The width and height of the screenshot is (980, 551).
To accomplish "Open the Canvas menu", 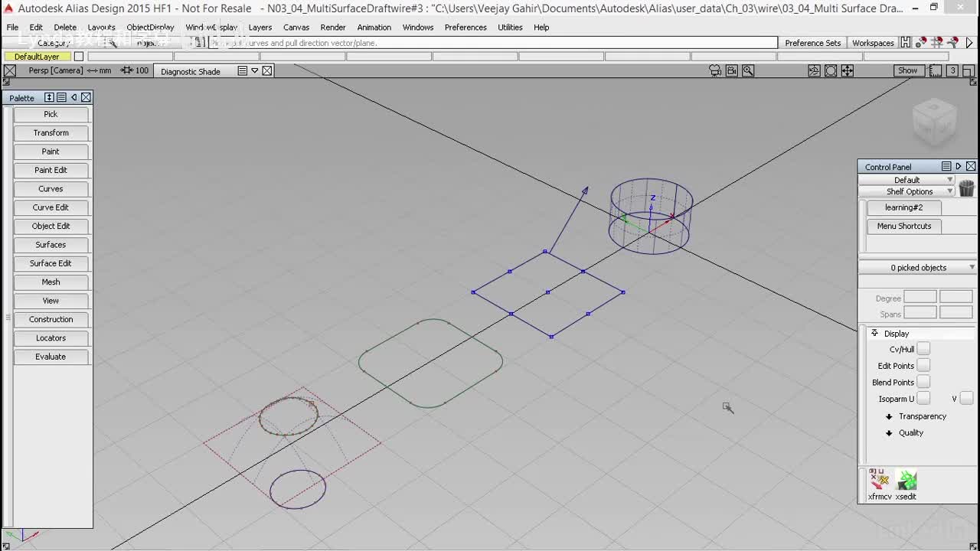I will (296, 27).
